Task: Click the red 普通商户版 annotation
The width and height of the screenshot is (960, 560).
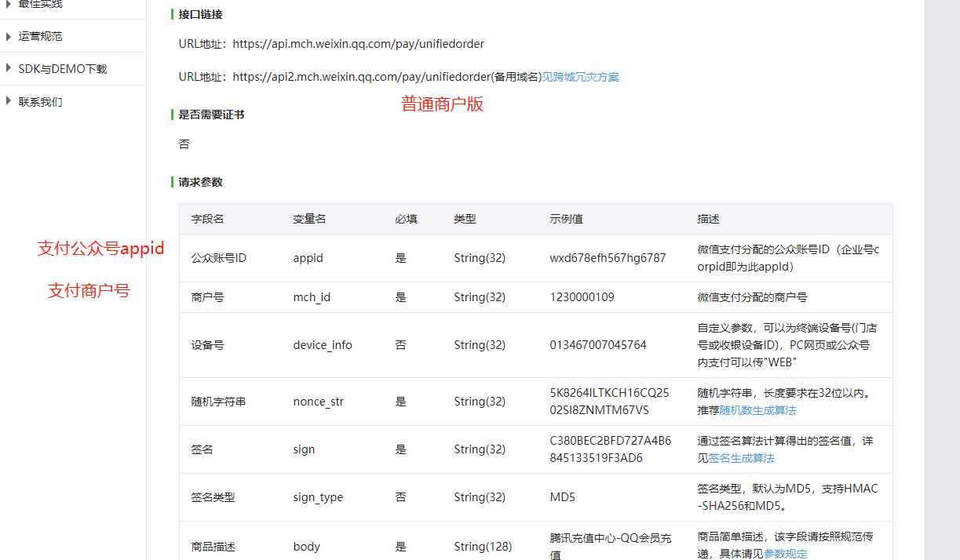Action: pyautogui.click(x=442, y=104)
